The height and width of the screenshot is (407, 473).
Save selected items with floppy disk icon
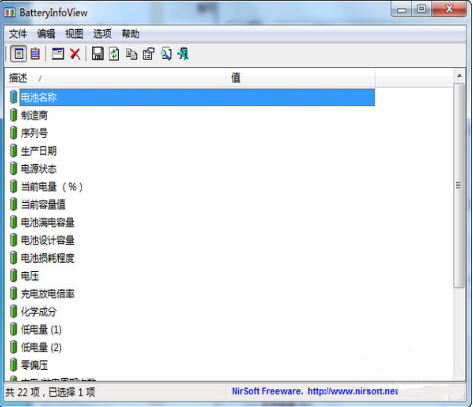(x=98, y=54)
